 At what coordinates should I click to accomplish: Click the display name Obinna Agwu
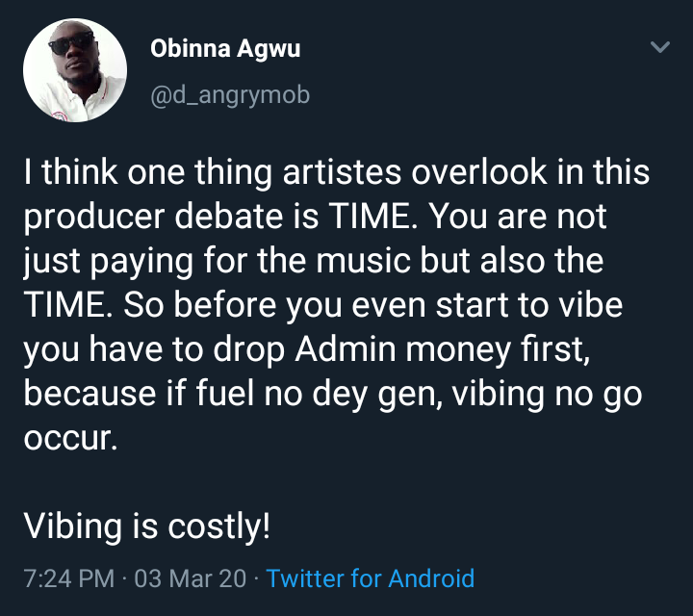225,49
